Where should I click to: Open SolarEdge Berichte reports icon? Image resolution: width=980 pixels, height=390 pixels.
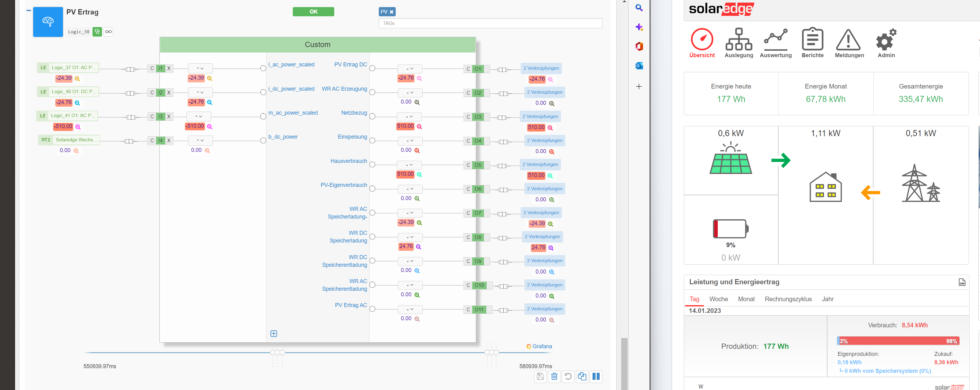[x=812, y=39]
